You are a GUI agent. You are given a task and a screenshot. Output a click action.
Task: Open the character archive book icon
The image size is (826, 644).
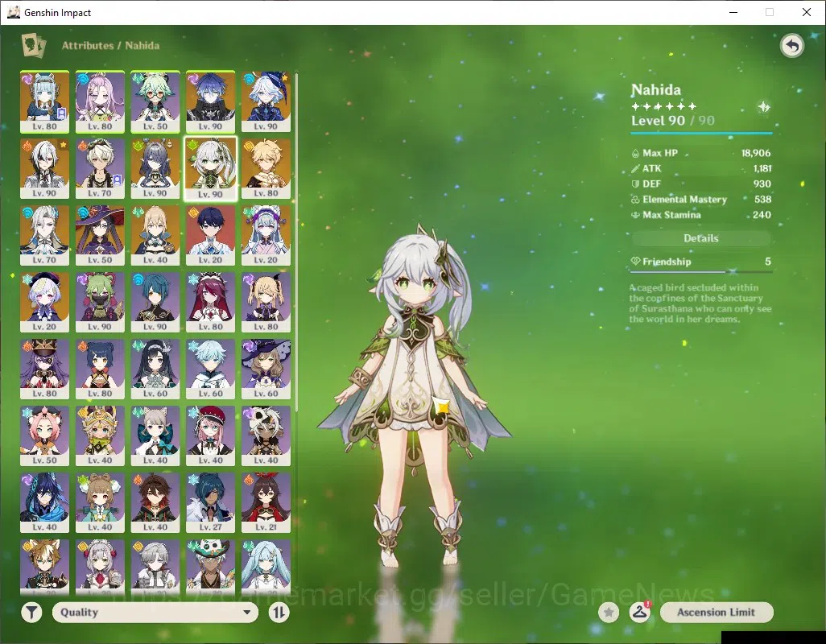(x=33, y=45)
